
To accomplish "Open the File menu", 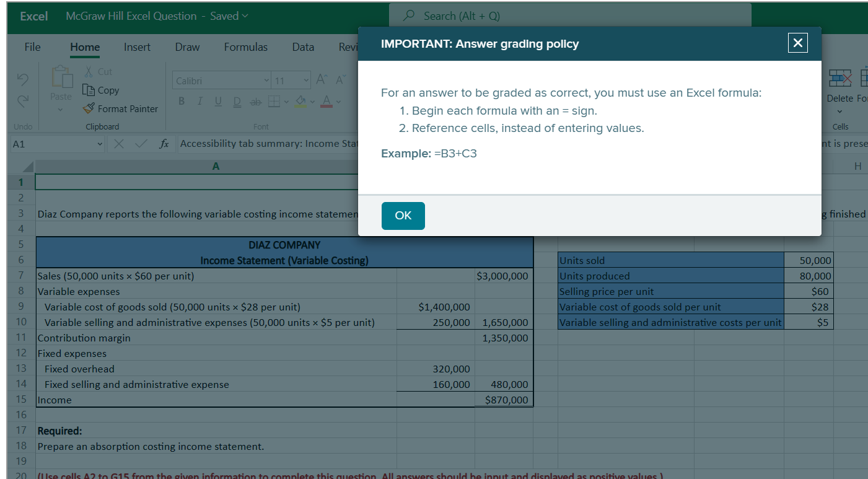I will coord(32,46).
